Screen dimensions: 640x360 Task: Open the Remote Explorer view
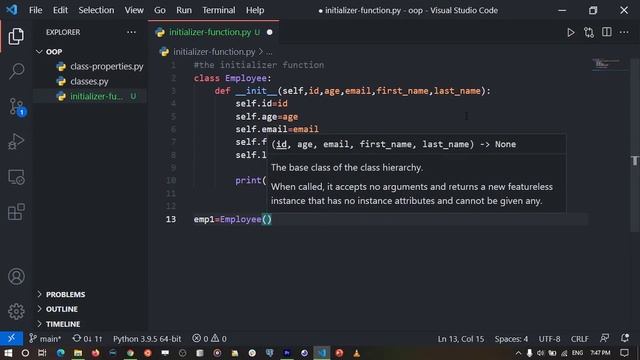tap(16, 177)
